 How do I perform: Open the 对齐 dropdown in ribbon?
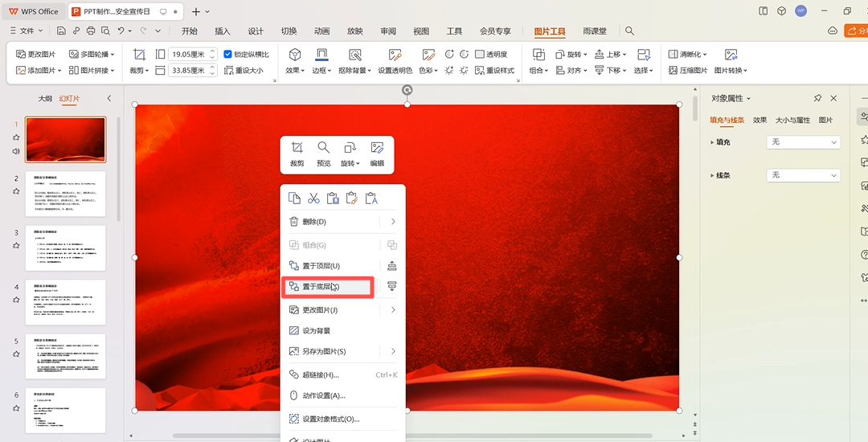coord(571,70)
